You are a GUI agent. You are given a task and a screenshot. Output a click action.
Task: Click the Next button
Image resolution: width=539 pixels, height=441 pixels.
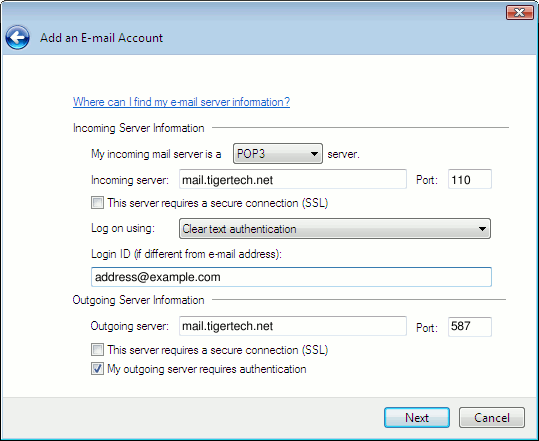tap(417, 418)
